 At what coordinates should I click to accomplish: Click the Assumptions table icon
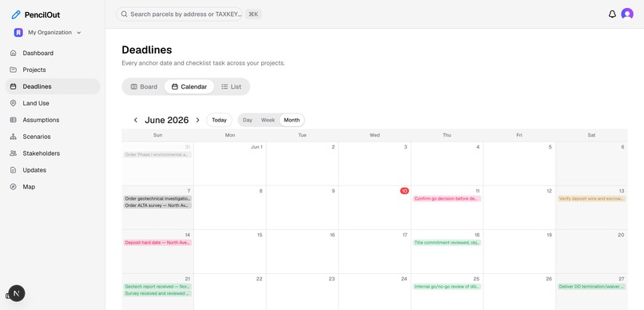pyautogui.click(x=13, y=120)
